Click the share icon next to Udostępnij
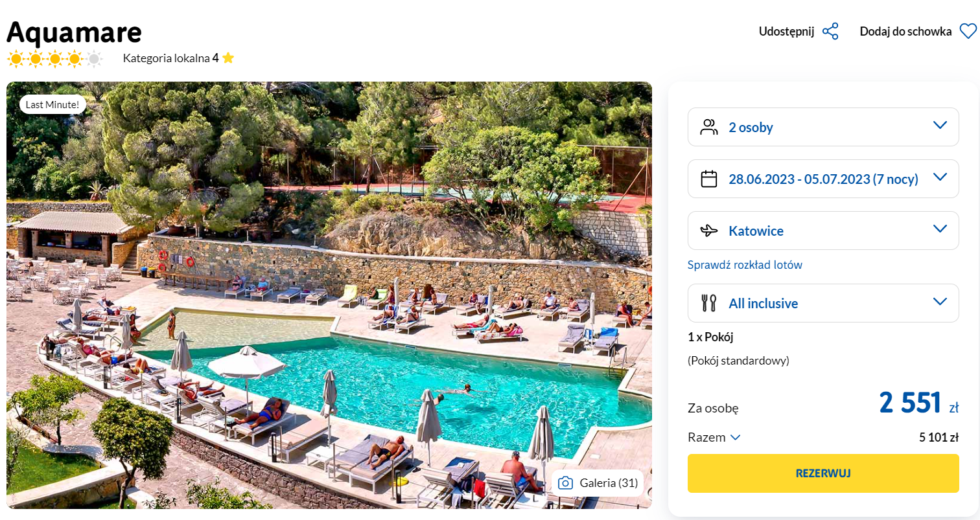The height and width of the screenshot is (520, 980). pyautogui.click(x=830, y=32)
